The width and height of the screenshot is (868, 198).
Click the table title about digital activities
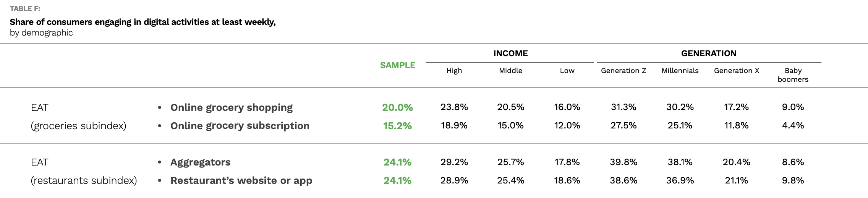[143, 22]
